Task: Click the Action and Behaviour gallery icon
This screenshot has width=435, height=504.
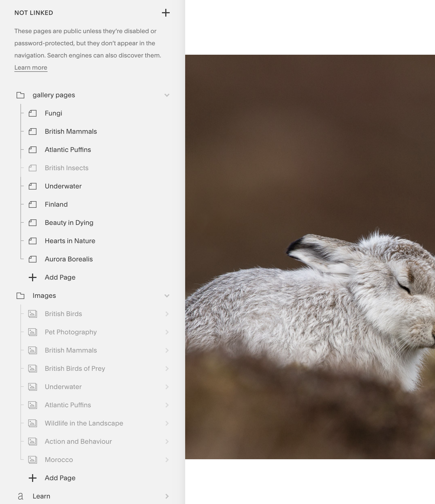Action: [33, 442]
